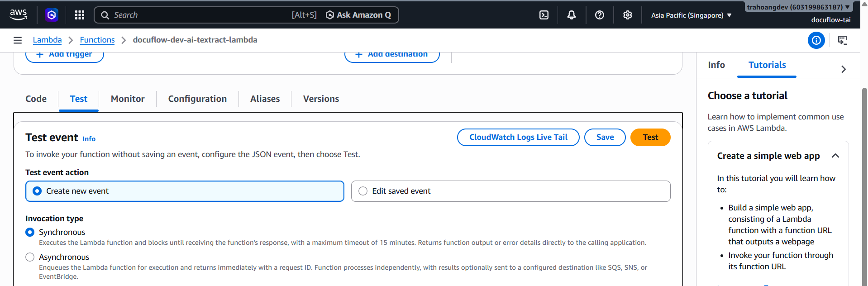Select Create new event option

[185, 191]
